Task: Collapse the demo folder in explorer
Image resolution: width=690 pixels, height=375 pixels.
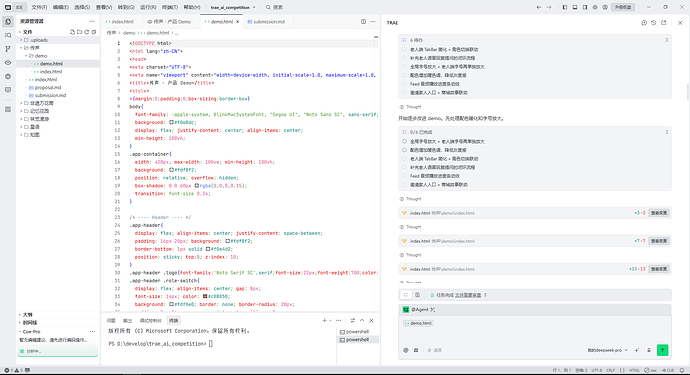Action: pos(58,56)
